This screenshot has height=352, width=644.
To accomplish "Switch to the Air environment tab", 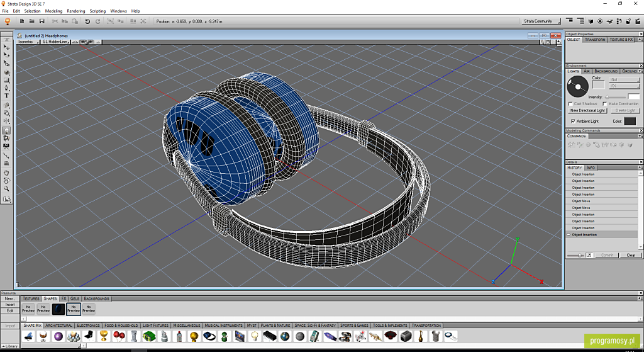I will tap(587, 71).
